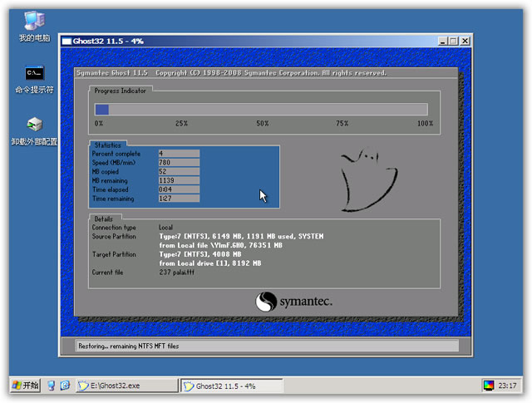Click the YlmF.GHO local file line
This screenshot has height=403, width=532.
coord(221,245)
